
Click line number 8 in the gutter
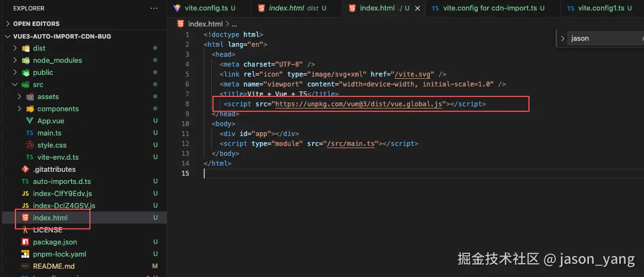[x=187, y=104]
